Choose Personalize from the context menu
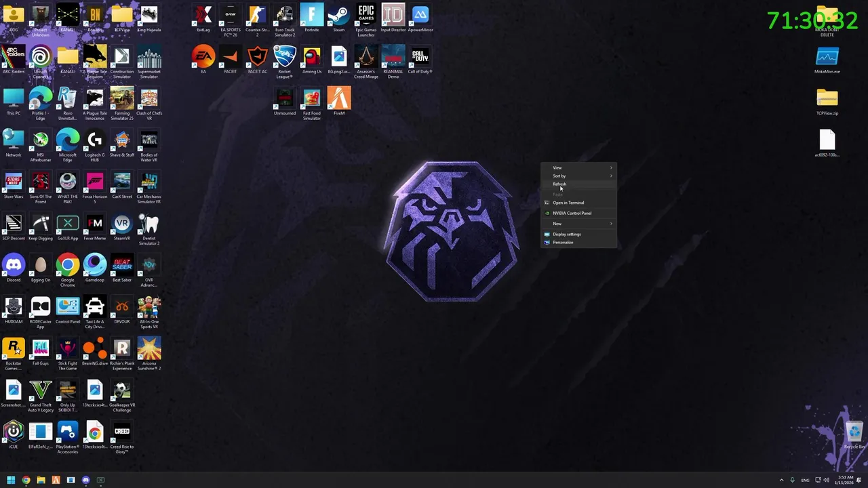Screen dimensions: 868x488 pyautogui.click(x=579, y=242)
